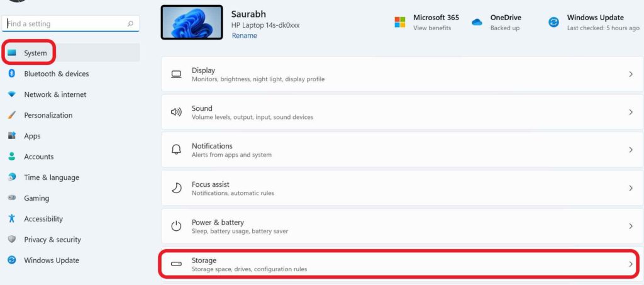Open Sound title row

[x=402, y=112]
